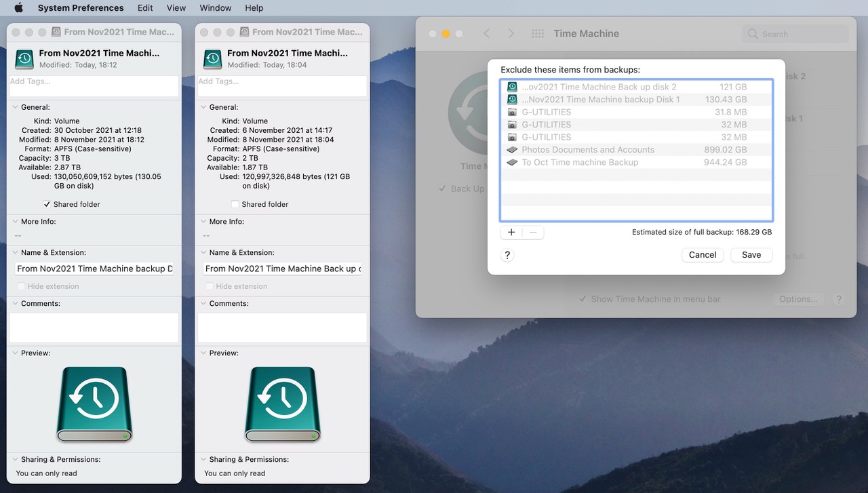Click the icon beside 'Time Machine Back up disk 2' row
Screen dimensions: 868x493
pyautogui.click(x=512, y=87)
